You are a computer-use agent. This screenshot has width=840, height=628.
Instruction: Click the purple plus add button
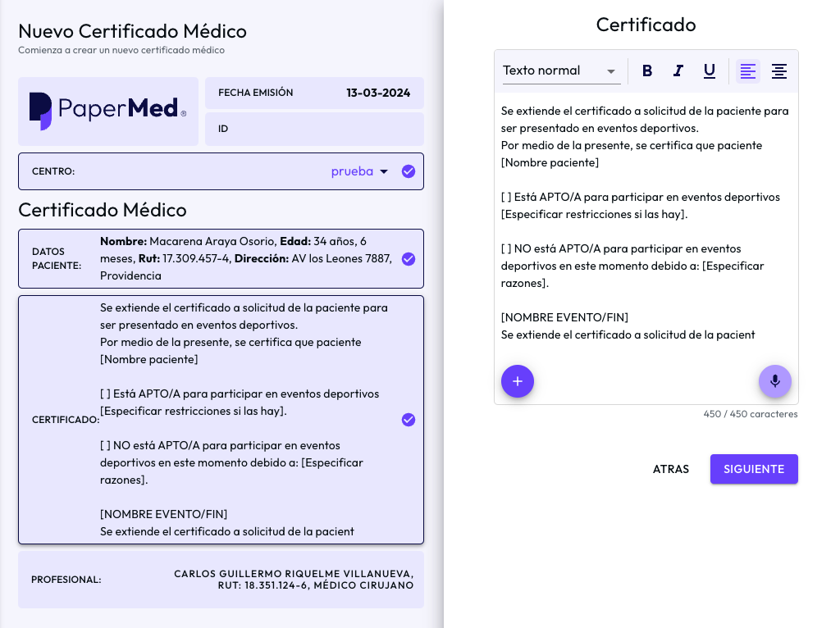pos(517,381)
